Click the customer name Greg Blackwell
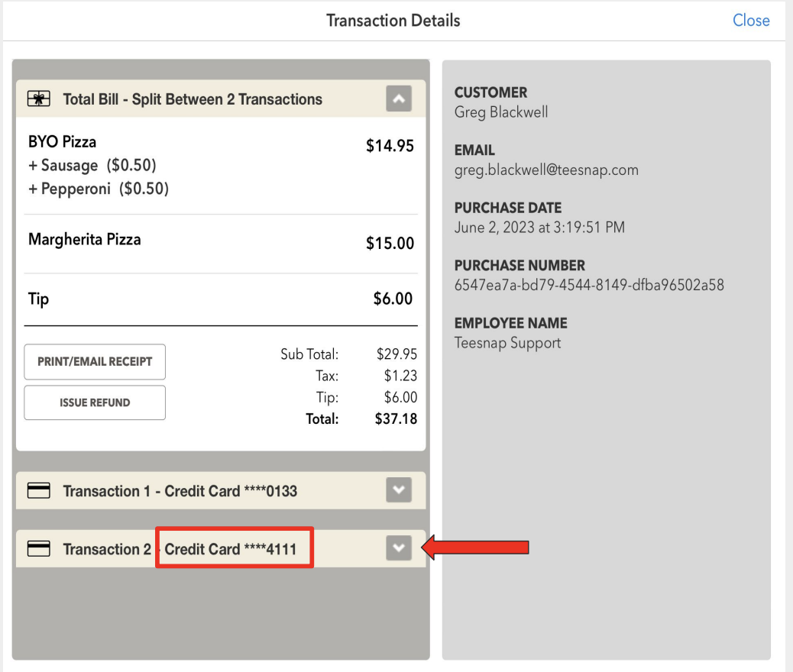Screen dimensions: 793x672 [501, 112]
